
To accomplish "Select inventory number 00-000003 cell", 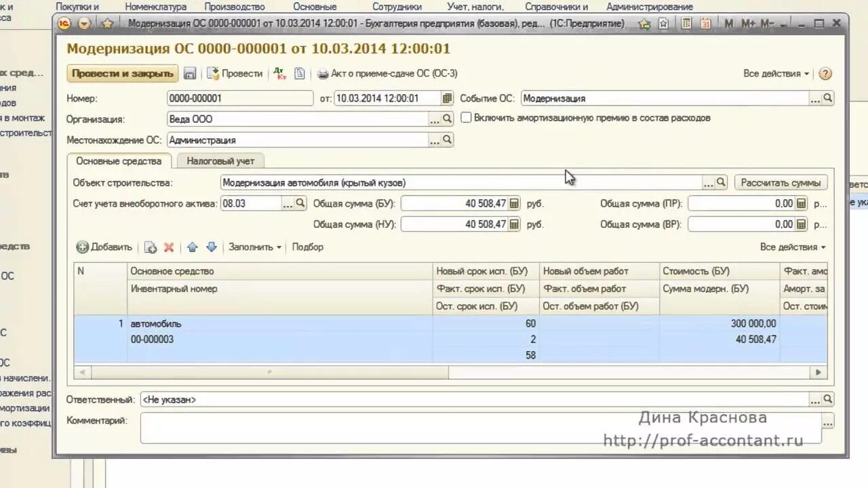I will pyautogui.click(x=280, y=340).
